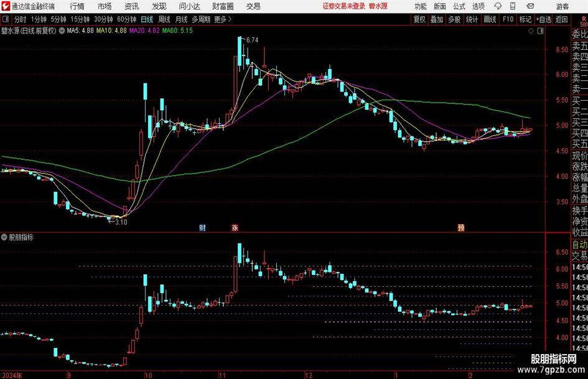Click the MA20: 4.82 indicator label
Viewport: 588px width, 379px height.
[x=144, y=30]
